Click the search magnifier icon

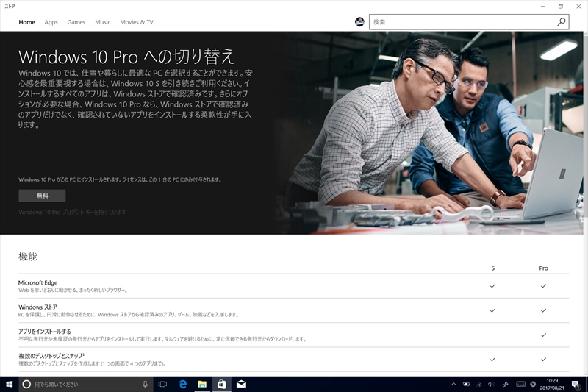561,22
